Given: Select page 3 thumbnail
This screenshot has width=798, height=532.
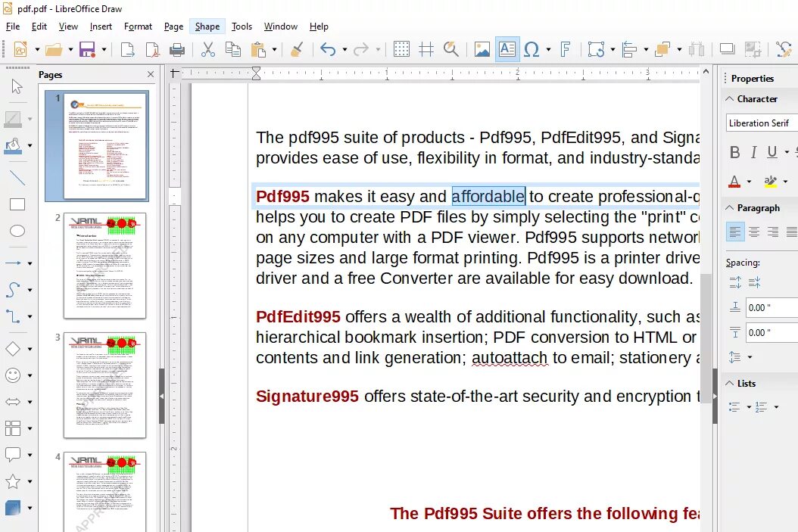Looking at the screenshot, I should 104,385.
